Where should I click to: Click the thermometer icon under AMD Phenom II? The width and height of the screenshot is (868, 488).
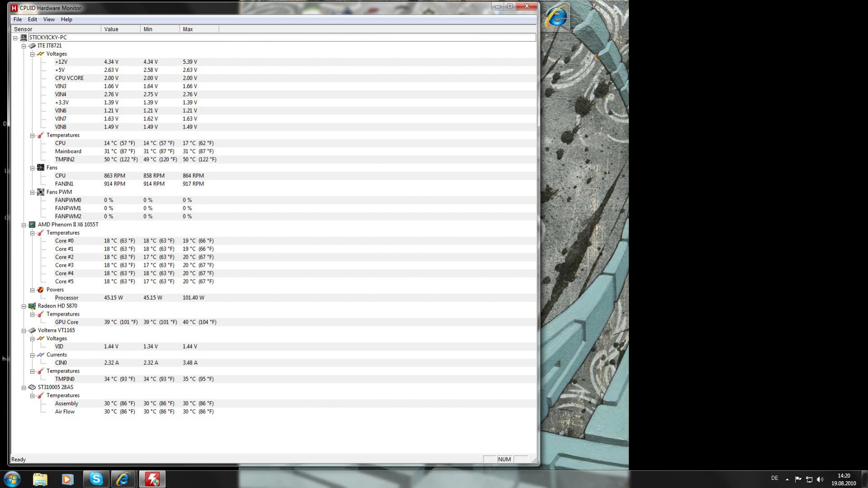41,233
